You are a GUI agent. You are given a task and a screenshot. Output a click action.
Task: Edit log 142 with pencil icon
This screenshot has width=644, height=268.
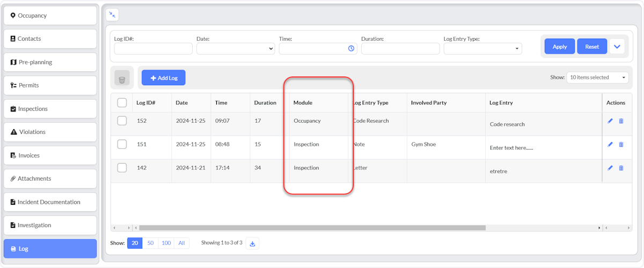[610, 168]
